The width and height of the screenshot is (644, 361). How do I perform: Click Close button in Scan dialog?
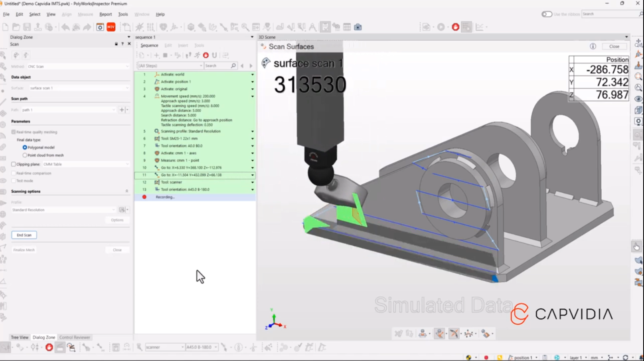tap(117, 250)
